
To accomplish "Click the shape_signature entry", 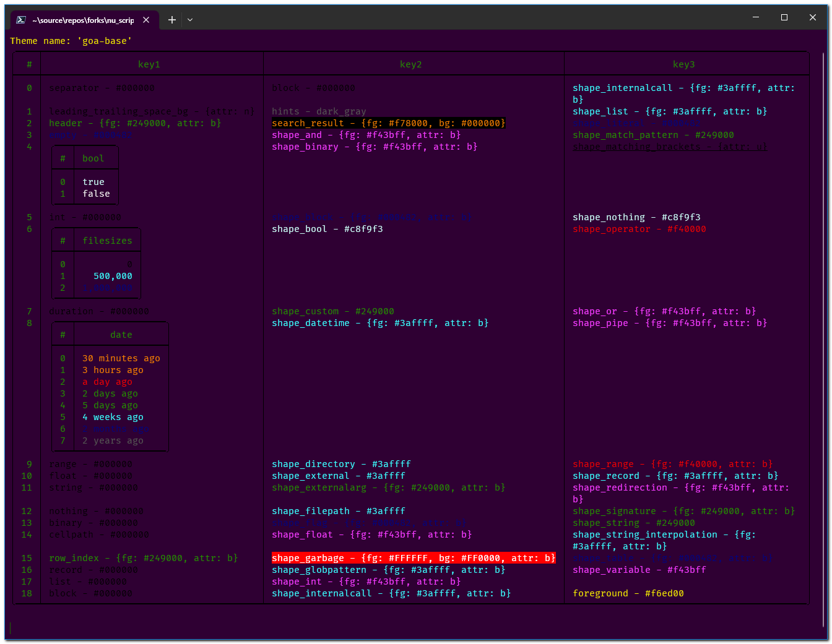I will (684, 511).
